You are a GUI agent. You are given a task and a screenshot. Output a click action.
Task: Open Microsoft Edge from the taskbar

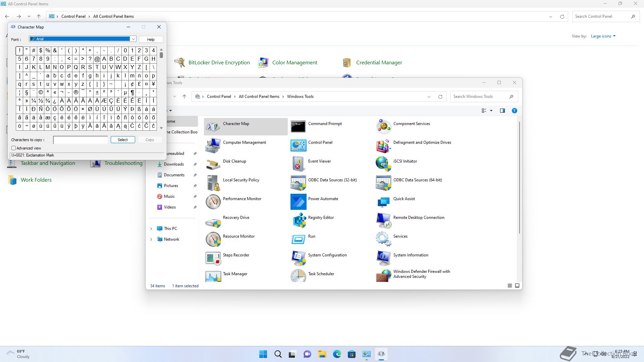coord(337,354)
